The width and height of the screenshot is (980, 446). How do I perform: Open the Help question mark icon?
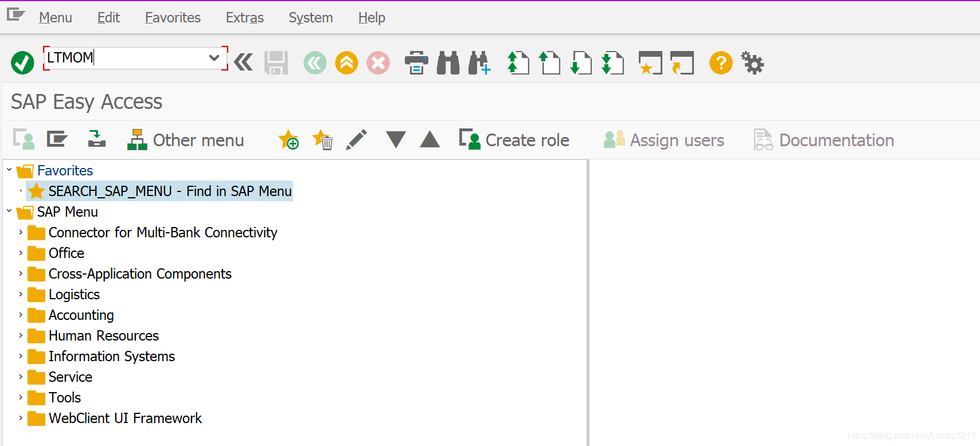point(721,62)
